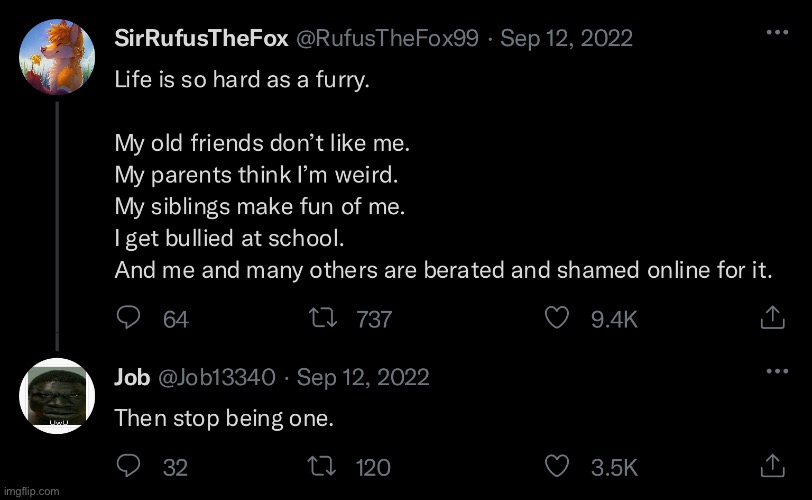This screenshot has width=812, height=500.
Task: Like the tweet by SirRufusTheFox
Action: [556, 319]
